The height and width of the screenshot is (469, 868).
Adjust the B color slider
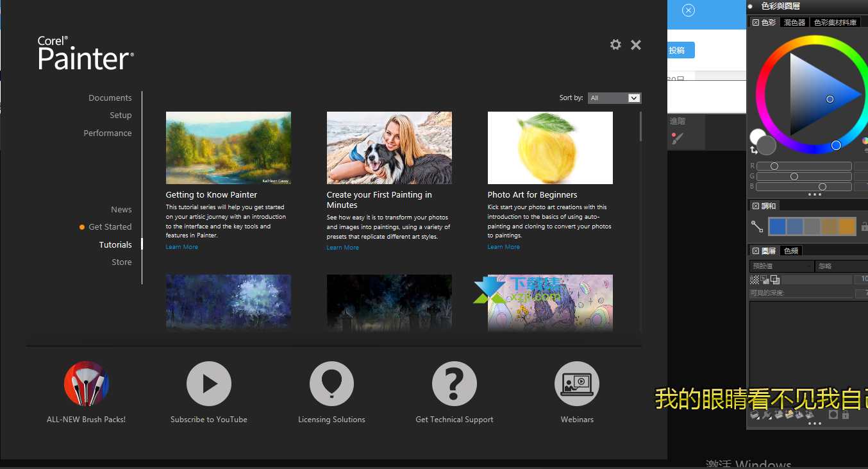click(x=804, y=187)
